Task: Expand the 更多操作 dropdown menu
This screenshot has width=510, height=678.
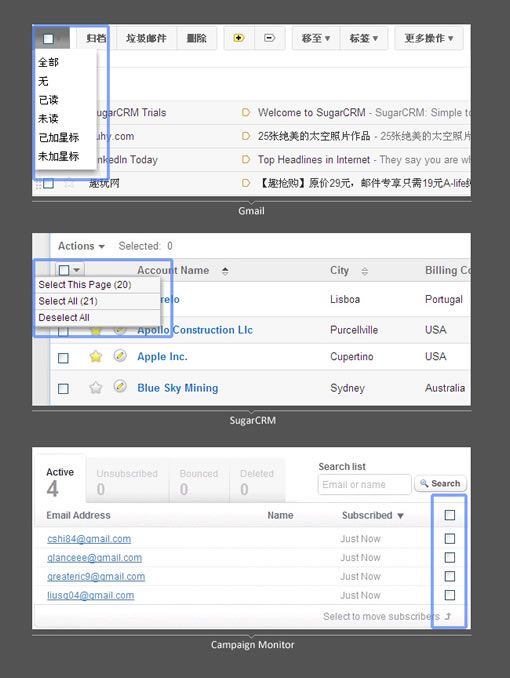Action: (429, 38)
